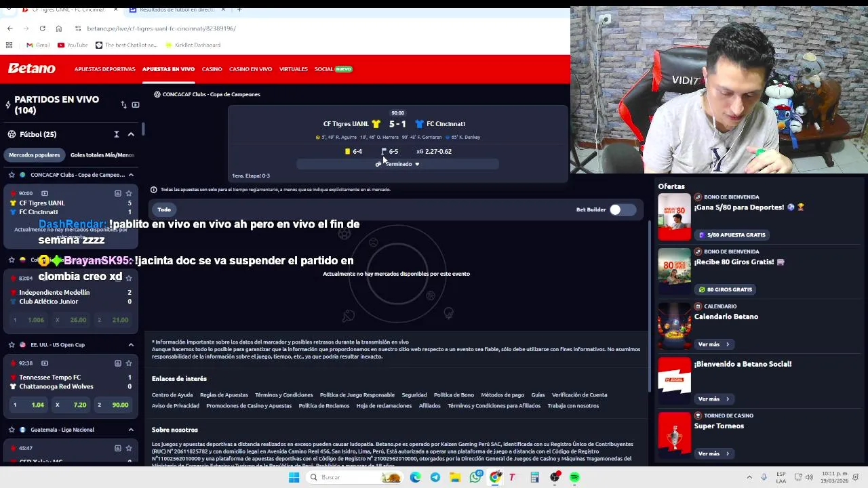Go to Casino menu item

212,69
